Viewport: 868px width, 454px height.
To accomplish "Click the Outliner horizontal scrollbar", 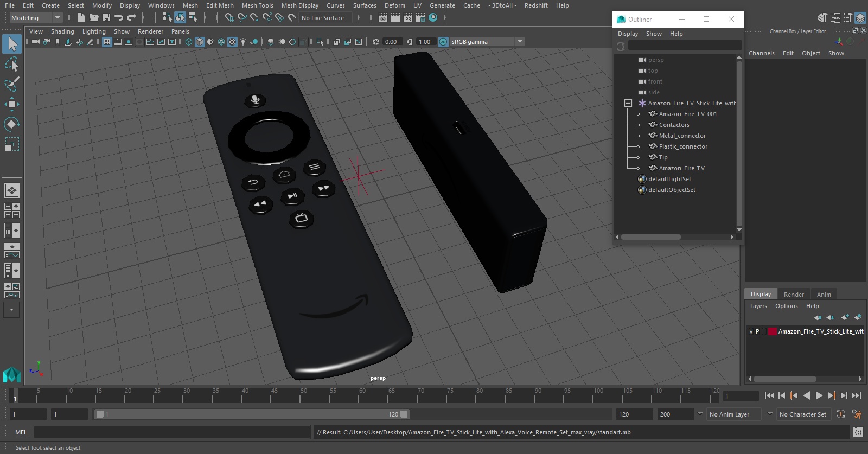I will pyautogui.click(x=650, y=237).
